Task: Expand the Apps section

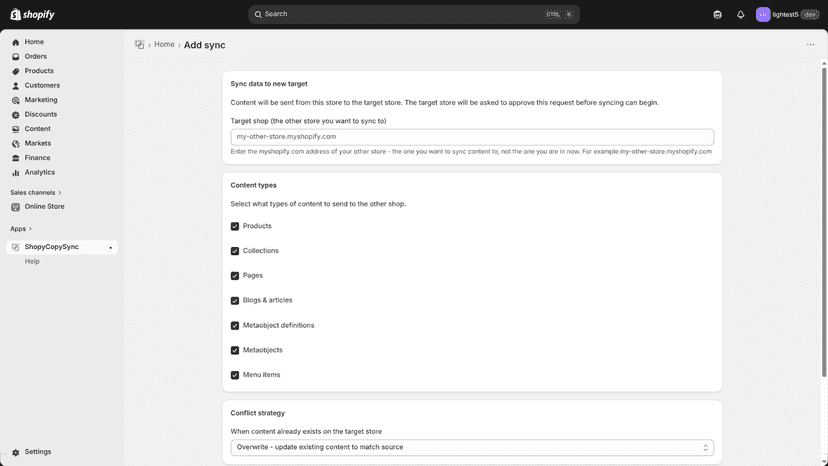Action: tap(21, 229)
